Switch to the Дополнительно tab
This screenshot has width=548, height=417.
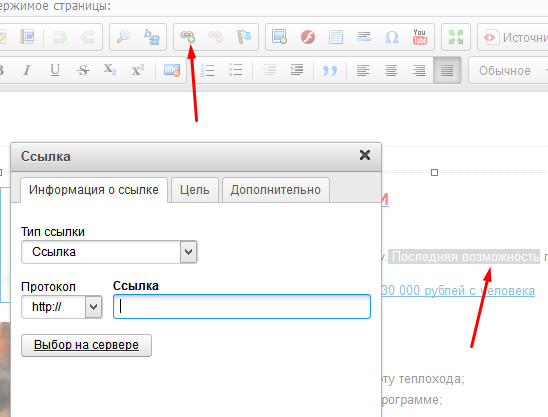tap(276, 190)
